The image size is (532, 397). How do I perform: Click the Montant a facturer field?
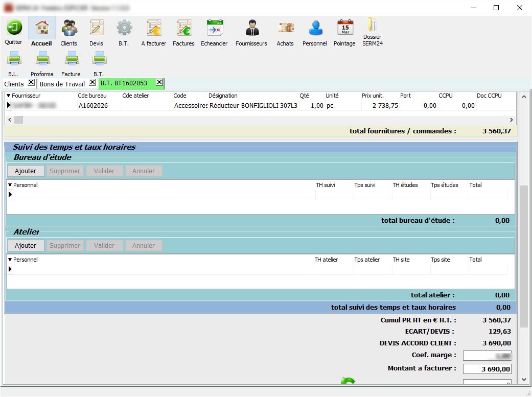(487, 369)
